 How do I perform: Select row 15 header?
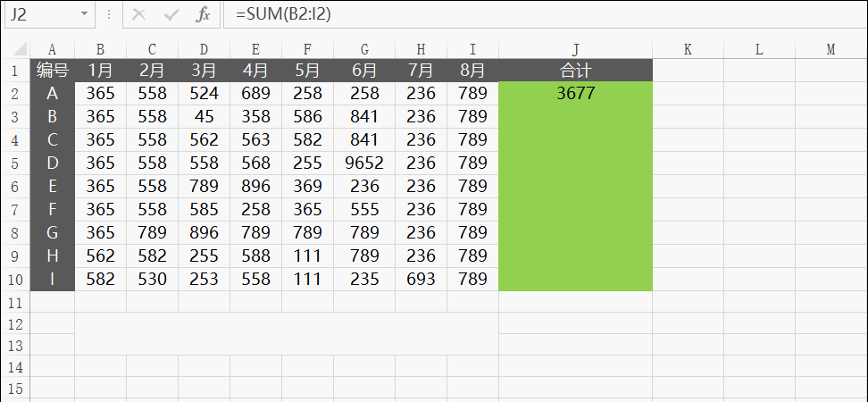tap(15, 388)
